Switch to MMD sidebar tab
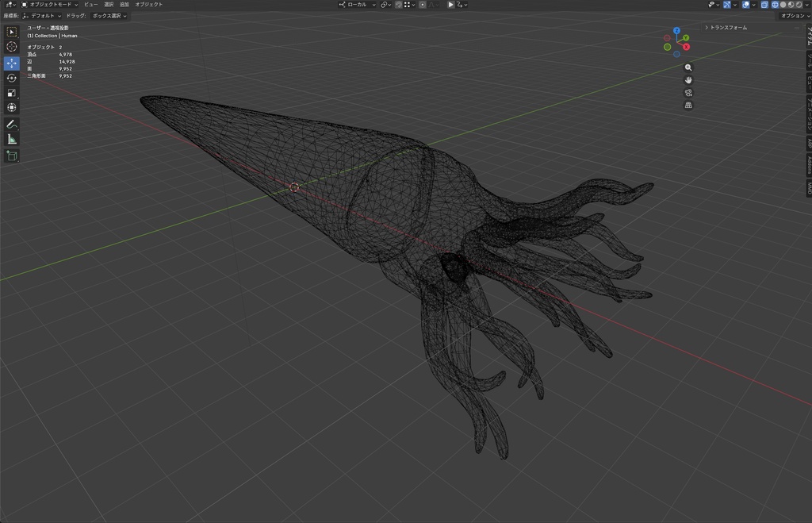The image size is (812, 523). point(808,187)
